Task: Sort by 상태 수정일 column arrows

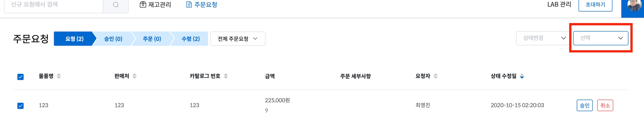Action: point(522,76)
